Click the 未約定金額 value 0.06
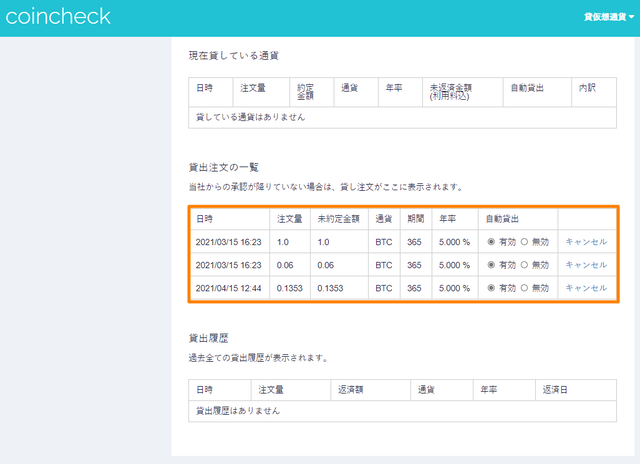 pyautogui.click(x=325, y=265)
